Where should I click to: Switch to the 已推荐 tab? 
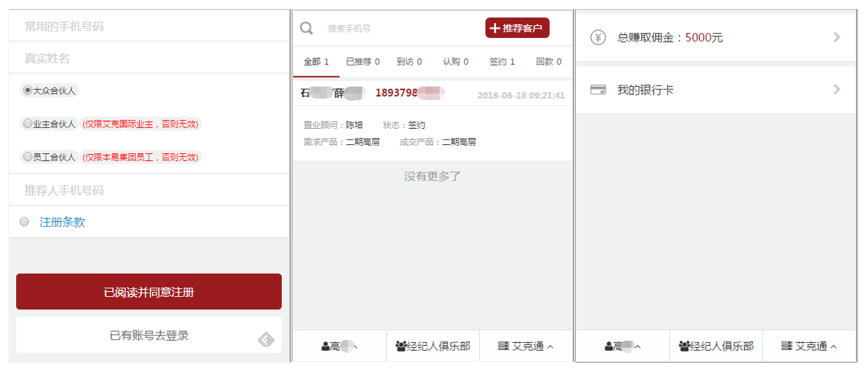pos(362,62)
